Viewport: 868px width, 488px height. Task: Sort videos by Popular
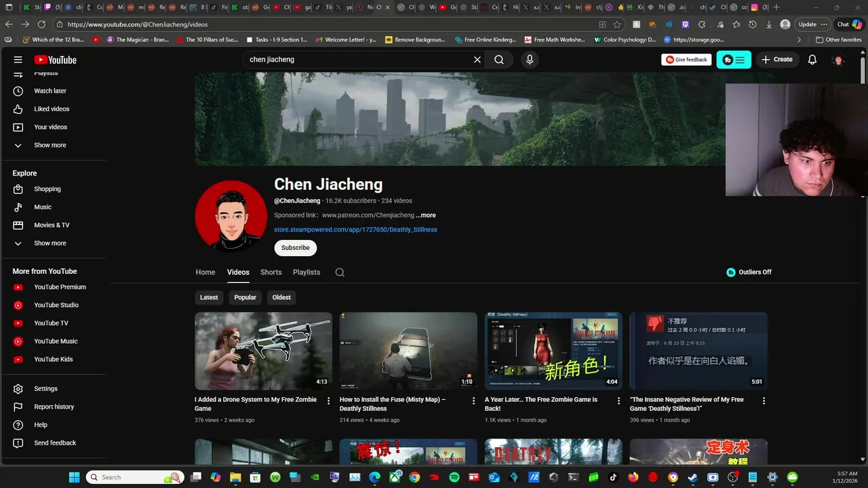(245, 298)
